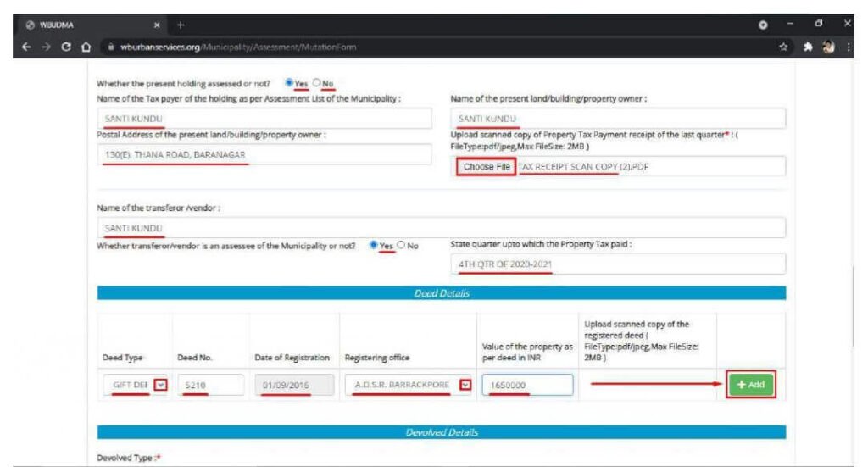Click 'Whether the present holding assessed or not?' text

click(183, 84)
